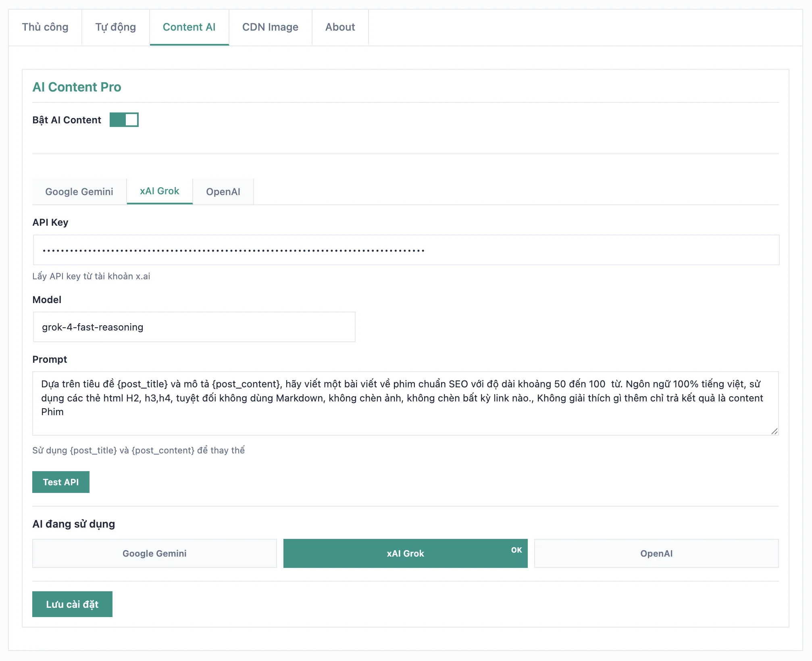The image size is (812, 661).
Task: Select the xAI Grok provider tab
Action: tap(159, 191)
